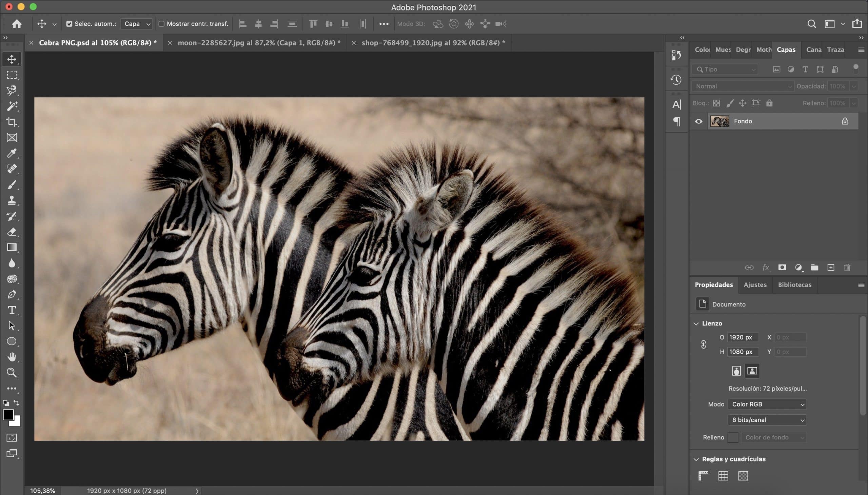Toggle visibility of Fondo layer

pyautogui.click(x=699, y=121)
